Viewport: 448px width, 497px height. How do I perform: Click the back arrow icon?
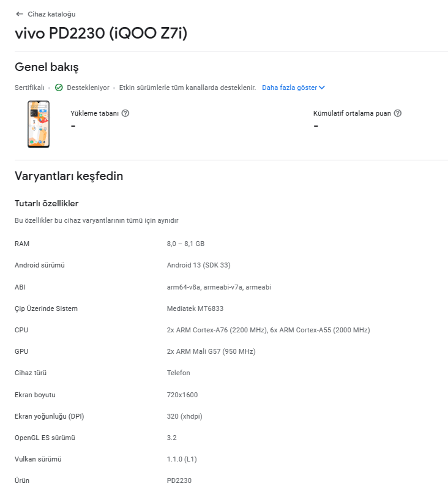click(x=20, y=14)
